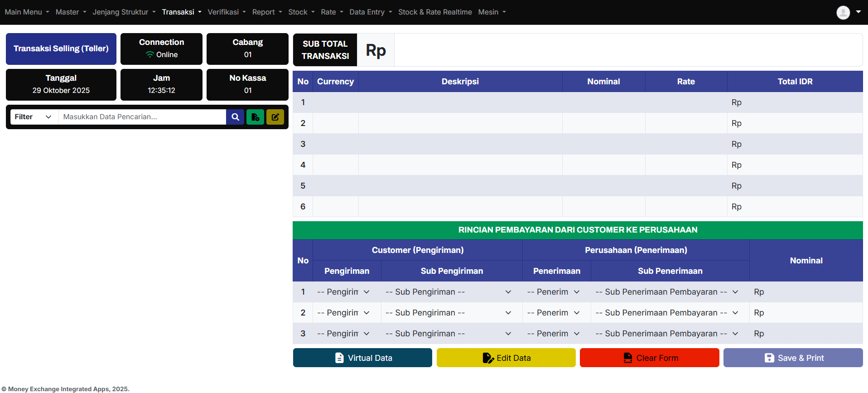Open the Filter dropdown
The width and height of the screenshot is (868, 393).
34,117
